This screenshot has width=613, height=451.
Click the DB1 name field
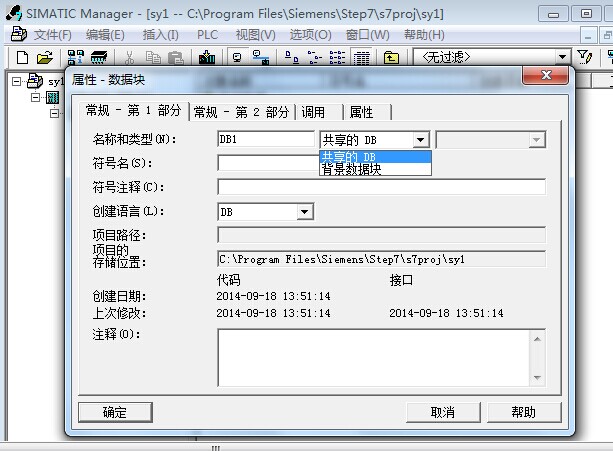pyautogui.click(x=266, y=140)
